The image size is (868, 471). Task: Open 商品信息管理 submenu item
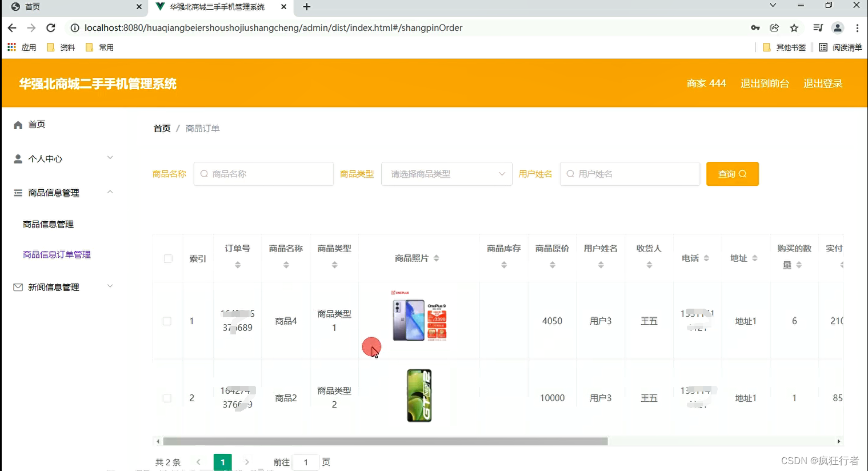pyautogui.click(x=49, y=225)
